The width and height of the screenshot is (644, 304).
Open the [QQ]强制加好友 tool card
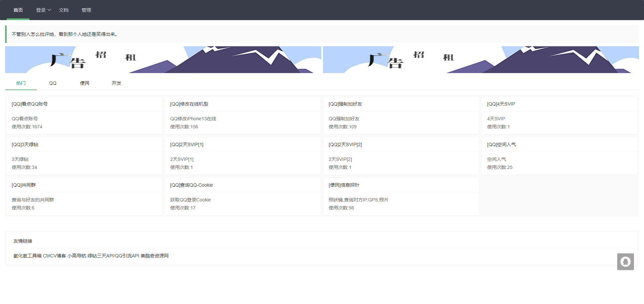pyautogui.click(x=400, y=115)
